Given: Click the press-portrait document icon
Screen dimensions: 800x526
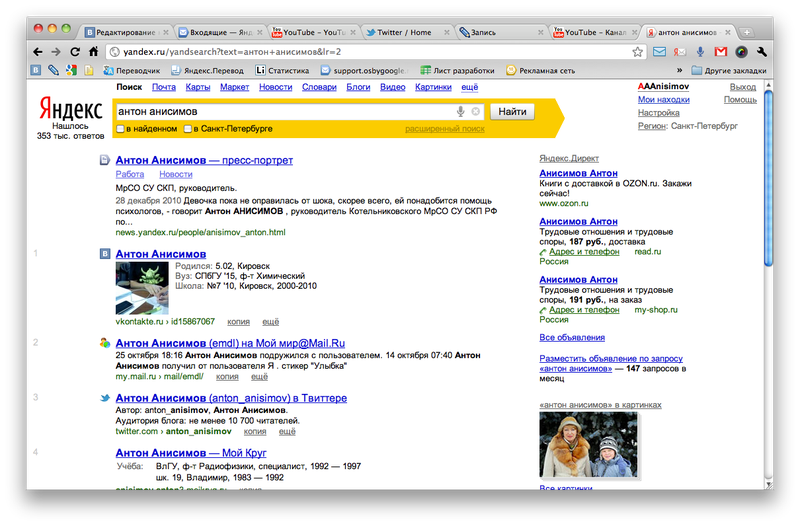Looking at the screenshot, I should coord(105,160).
